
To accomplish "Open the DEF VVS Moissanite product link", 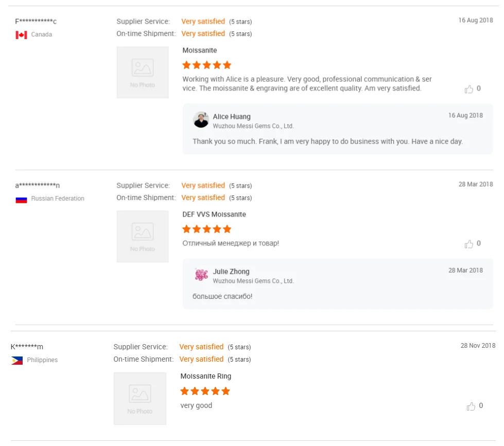I will click(214, 215).
